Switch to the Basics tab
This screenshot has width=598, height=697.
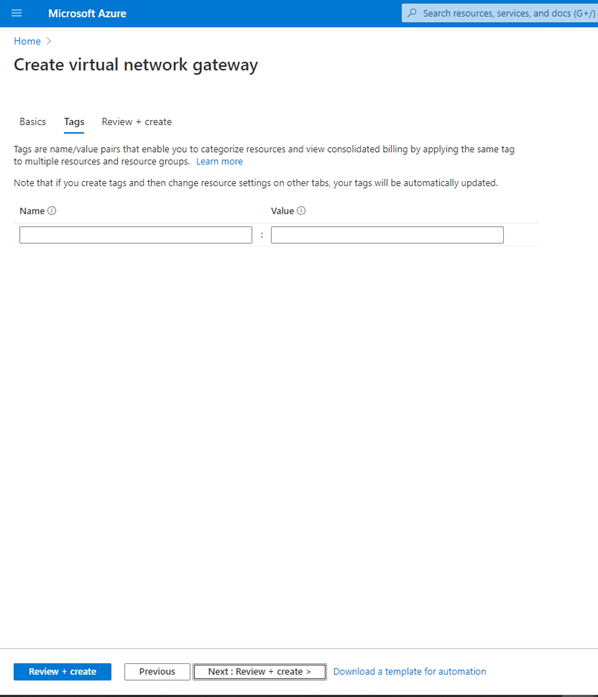click(x=32, y=122)
